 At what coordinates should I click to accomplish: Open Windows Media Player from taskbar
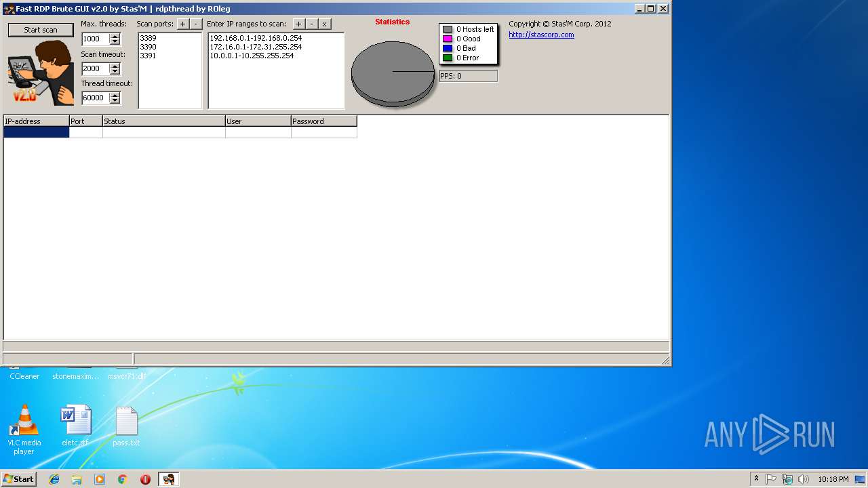(100, 479)
